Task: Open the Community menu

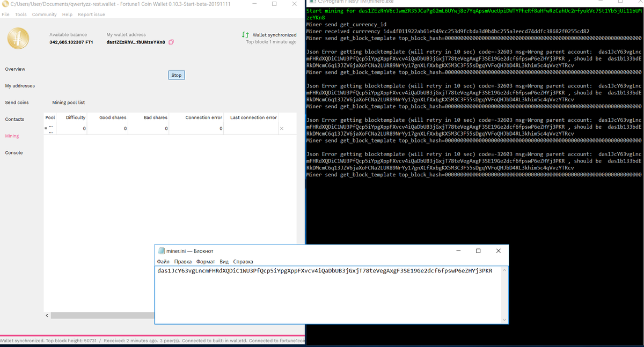Action: click(44, 14)
